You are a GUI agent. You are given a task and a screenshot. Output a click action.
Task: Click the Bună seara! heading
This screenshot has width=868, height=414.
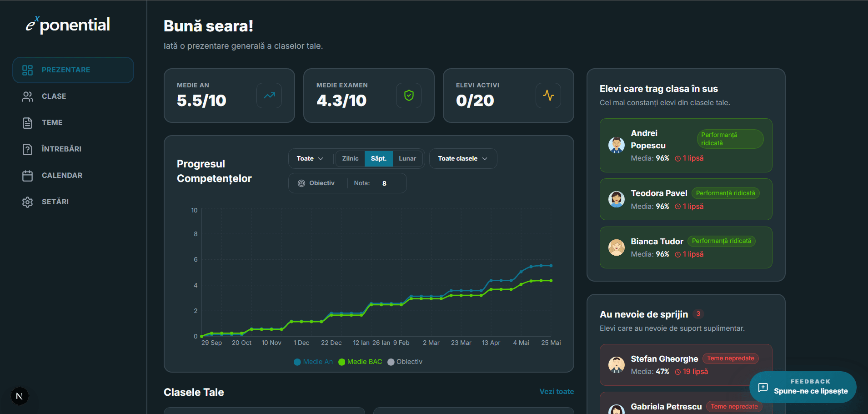click(208, 26)
